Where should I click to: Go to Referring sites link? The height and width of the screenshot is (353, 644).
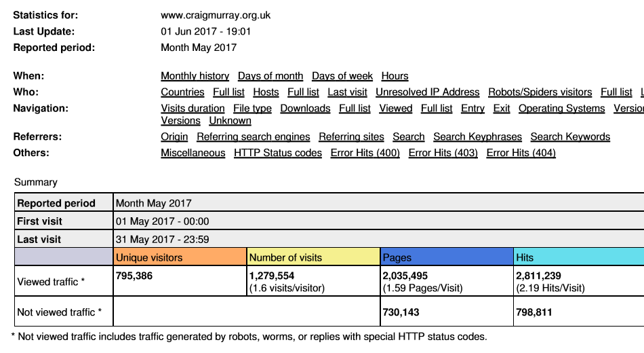click(x=351, y=136)
